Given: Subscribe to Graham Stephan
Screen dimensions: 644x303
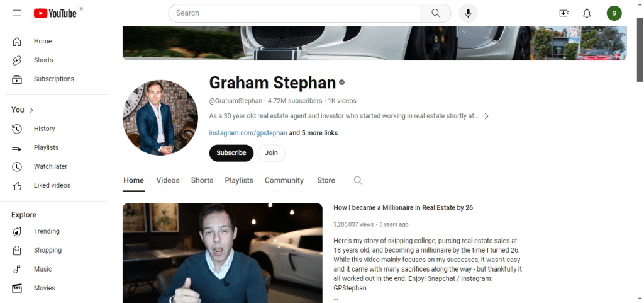Looking at the screenshot, I should 231,153.
